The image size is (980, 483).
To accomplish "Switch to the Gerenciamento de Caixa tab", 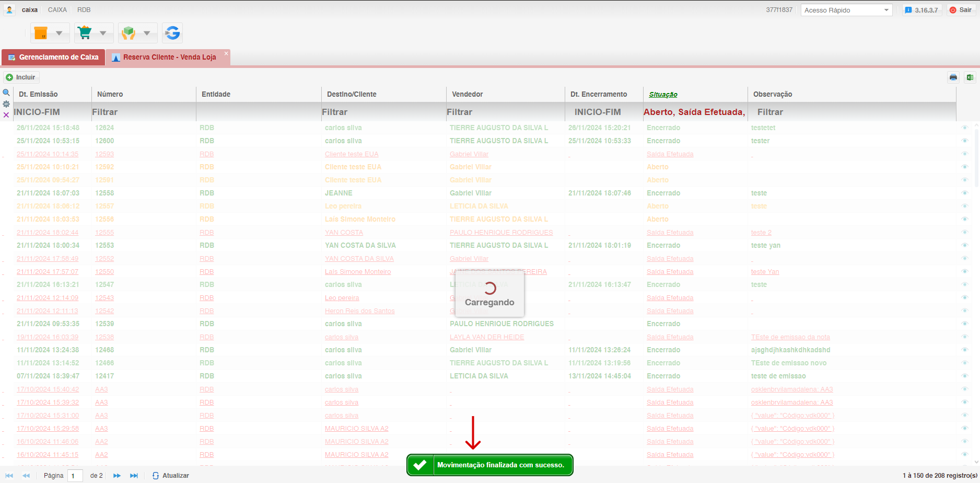I will 53,57.
